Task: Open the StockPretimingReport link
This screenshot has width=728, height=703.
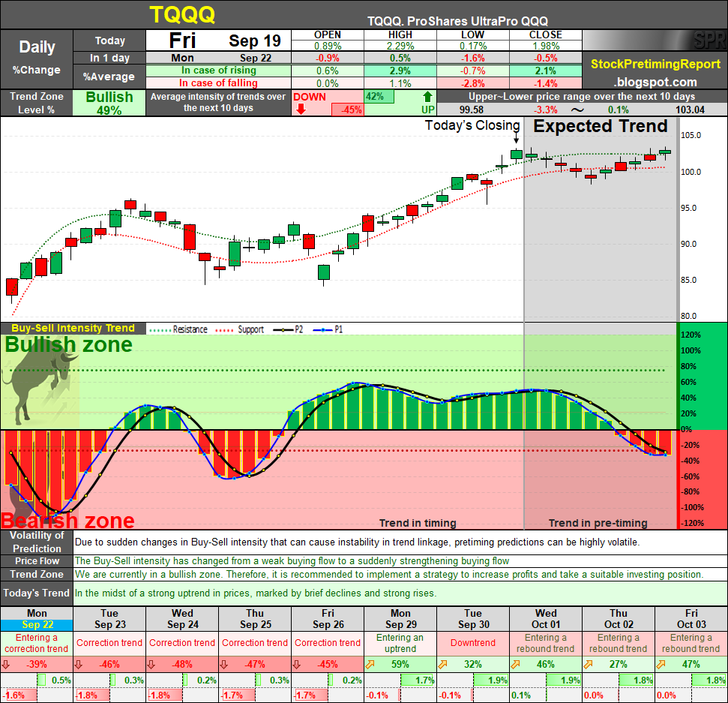Action: (655, 64)
